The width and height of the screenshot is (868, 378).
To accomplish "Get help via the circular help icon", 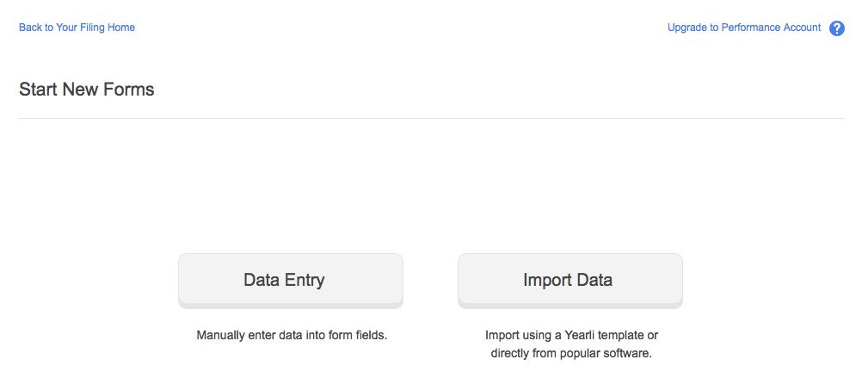I will (x=837, y=28).
